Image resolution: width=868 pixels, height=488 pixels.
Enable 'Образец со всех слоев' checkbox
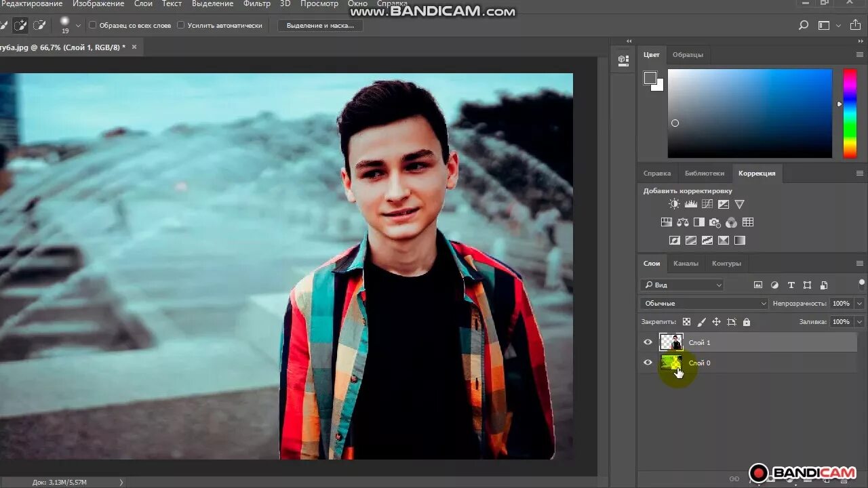[93, 25]
